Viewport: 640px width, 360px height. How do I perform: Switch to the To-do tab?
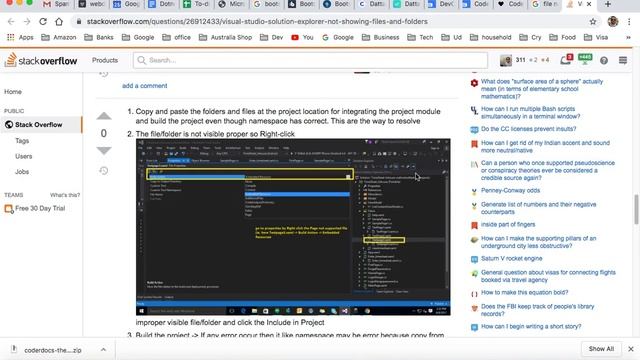[x=196, y=4]
